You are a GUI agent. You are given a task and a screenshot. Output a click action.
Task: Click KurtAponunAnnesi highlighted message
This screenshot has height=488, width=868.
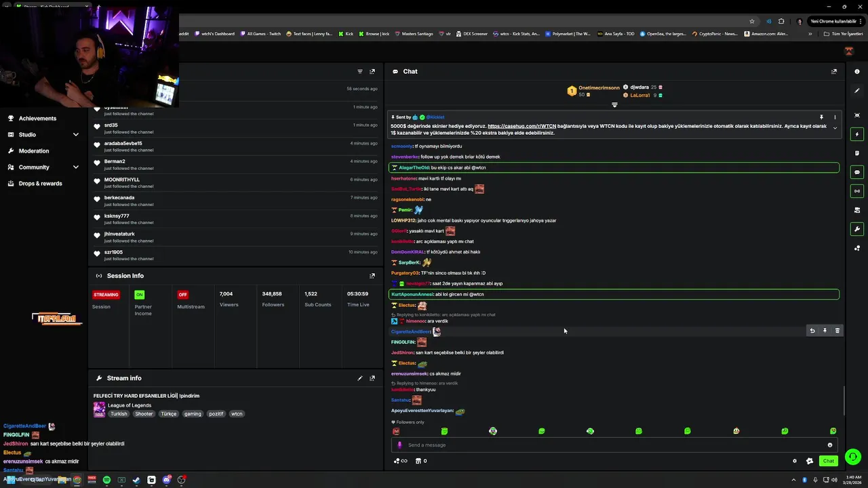[x=614, y=294]
